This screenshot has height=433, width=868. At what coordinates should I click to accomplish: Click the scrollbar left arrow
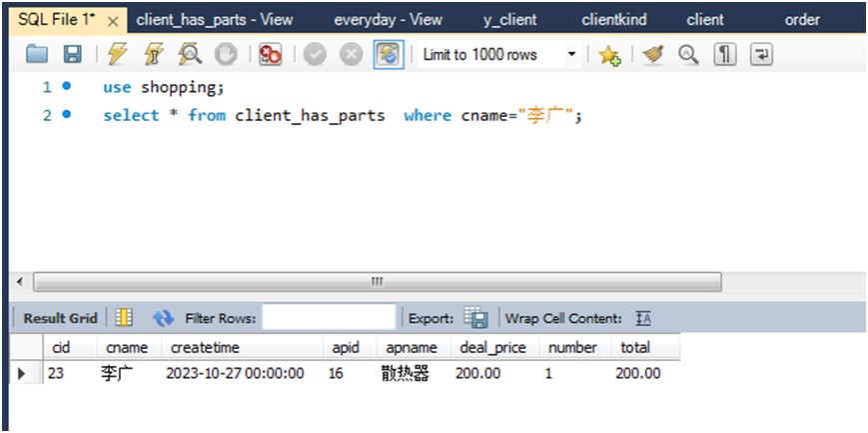pos(20,282)
